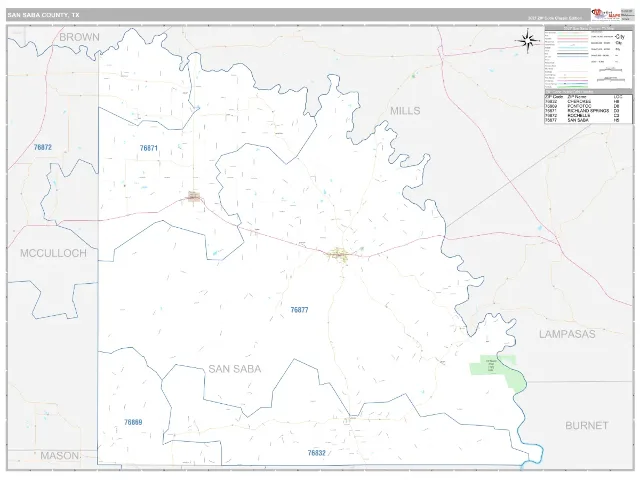Click the San Saba city marker
This screenshot has width=640, height=480.
point(338,255)
